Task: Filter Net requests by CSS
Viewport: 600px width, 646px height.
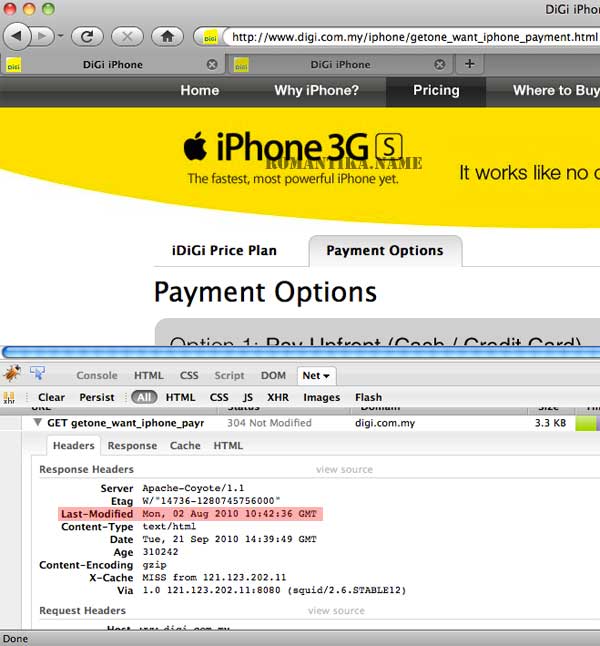Action: [x=219, y=397]
